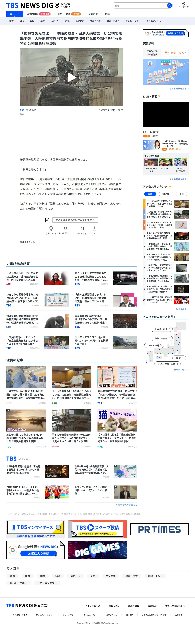The image size is (195, 644).
Task: Open the 猫 顔を洗うと雨が降る thumbnail
Action: [117, 420]
